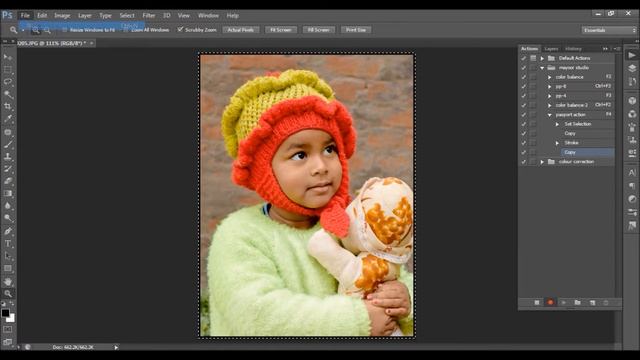This screenshot has height=360, width=640.
Task: Toggle dialog box for Default Actions
Action: pos(533,58)
